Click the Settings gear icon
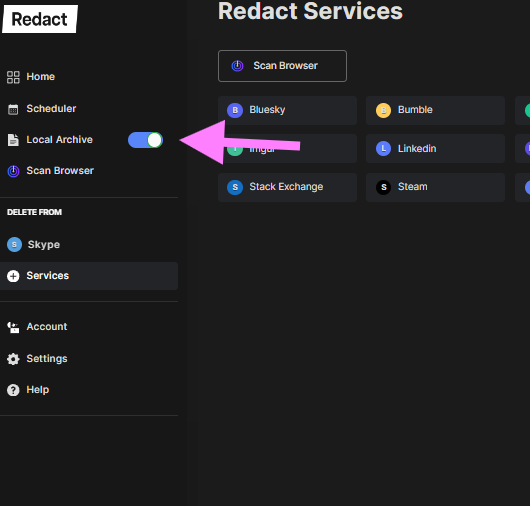 click(13, 359)
